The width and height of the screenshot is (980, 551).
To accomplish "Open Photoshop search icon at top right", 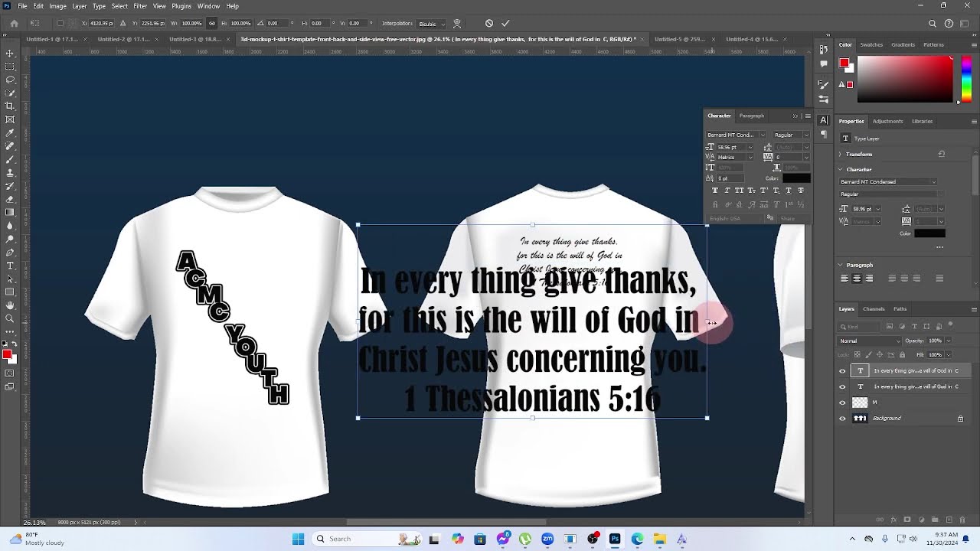I will click(x=933, y=24).
